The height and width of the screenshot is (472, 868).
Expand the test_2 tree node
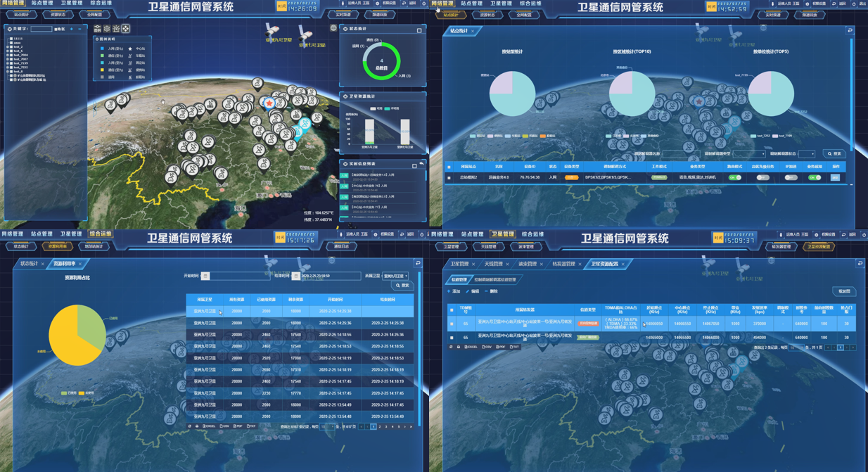click(8, 47)
